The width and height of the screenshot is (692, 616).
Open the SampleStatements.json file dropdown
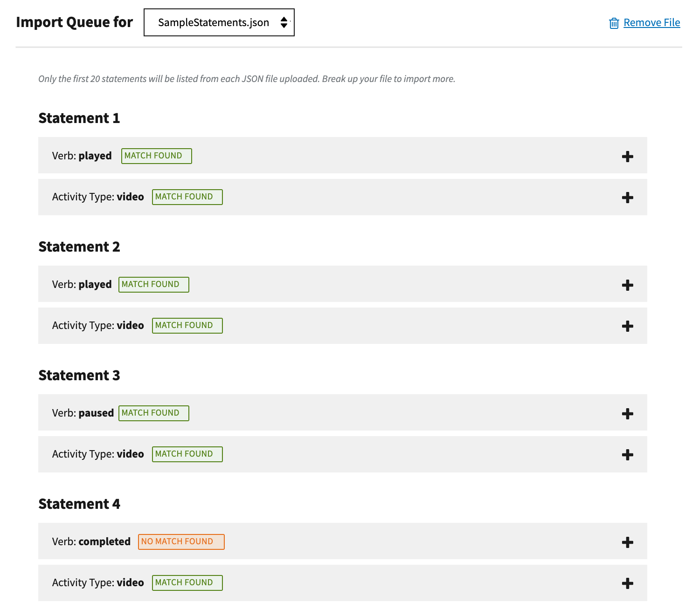pos(219,22)
